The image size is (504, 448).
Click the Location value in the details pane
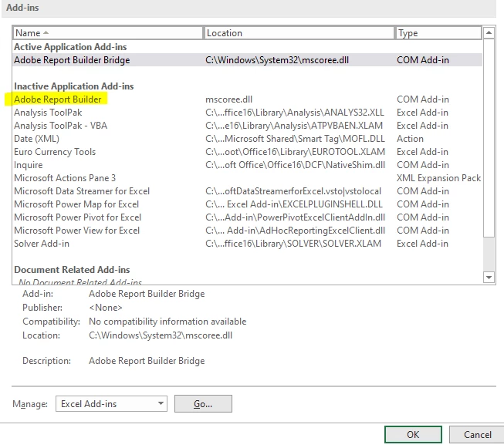click(161, 335)
